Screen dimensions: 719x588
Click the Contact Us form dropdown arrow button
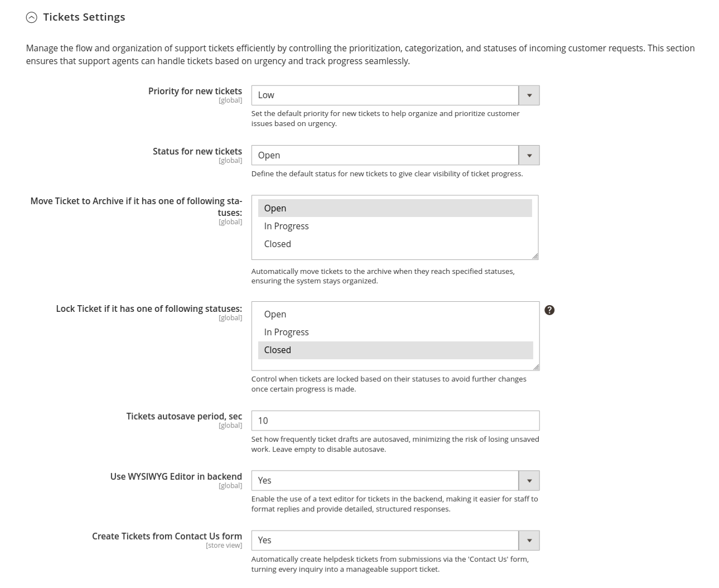[529, 540]
